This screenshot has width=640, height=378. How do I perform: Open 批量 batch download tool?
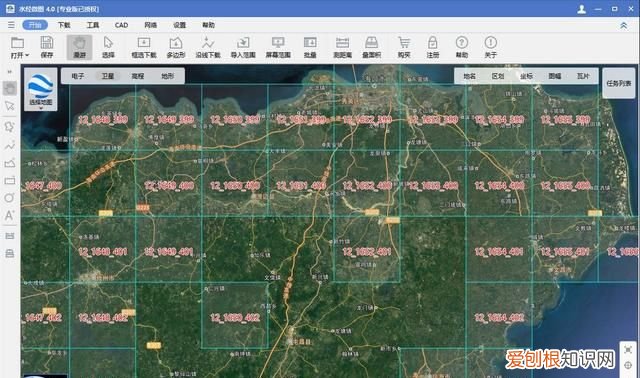(310, 47)
